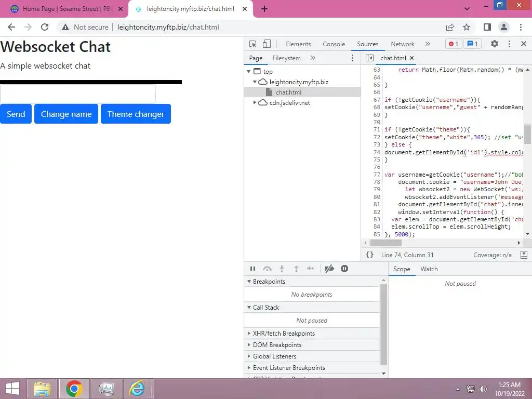Toggle Deactivate breakpoints

coord(329,269)
